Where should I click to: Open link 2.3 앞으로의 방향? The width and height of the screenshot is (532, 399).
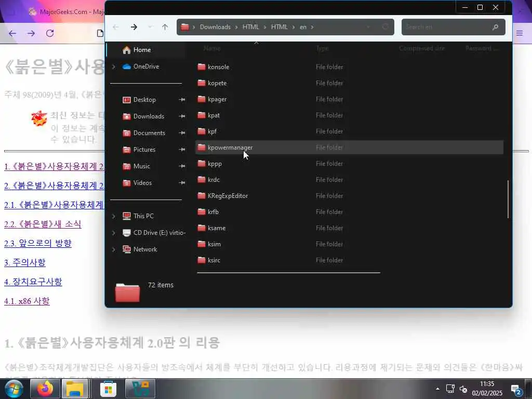(37, 243)
